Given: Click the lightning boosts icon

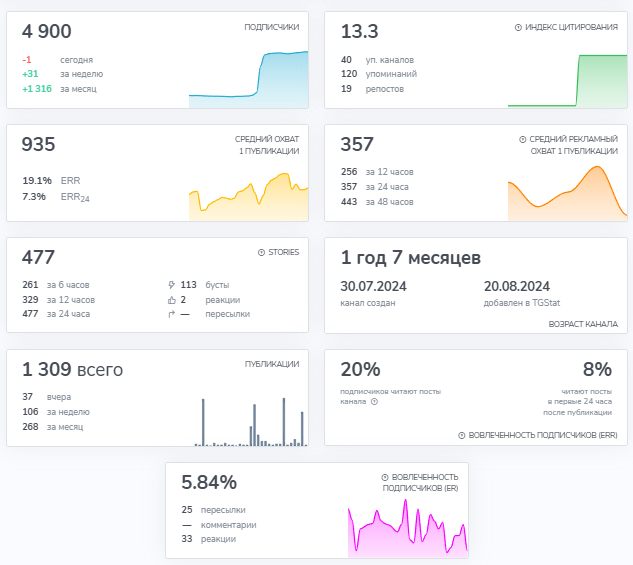Looking at the screenshot, I should [172, 285].
